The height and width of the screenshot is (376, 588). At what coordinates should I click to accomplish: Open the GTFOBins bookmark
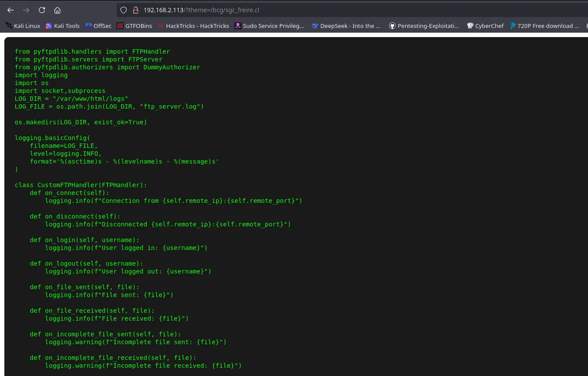[134, 26]
